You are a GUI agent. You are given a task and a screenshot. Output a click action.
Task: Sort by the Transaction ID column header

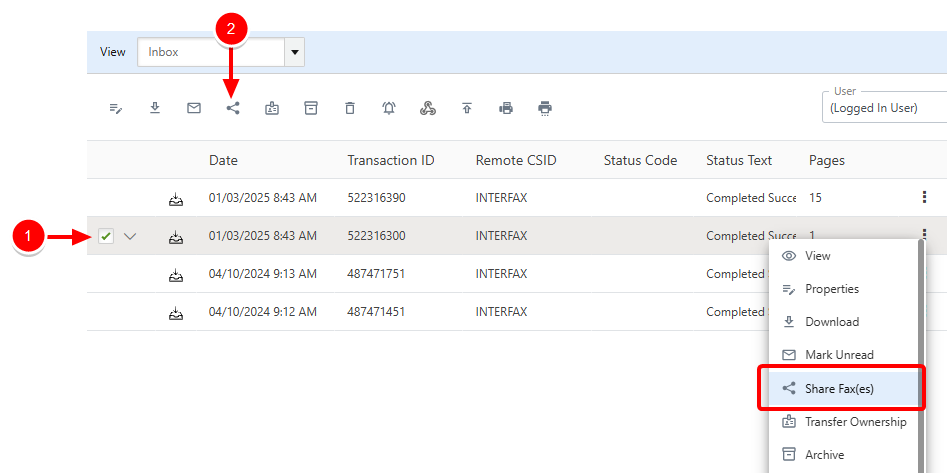pyautogui.click(x=390, y=160)
